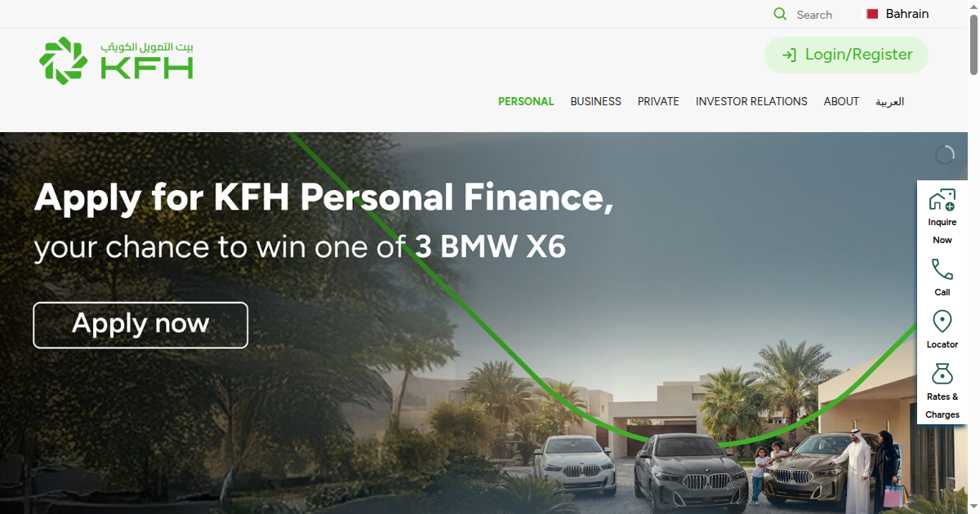Select the PERSONAL menu item
Image resolution: width=980 pixels, height=514 pixels.
pyautogui.click(x=526, y=101)
